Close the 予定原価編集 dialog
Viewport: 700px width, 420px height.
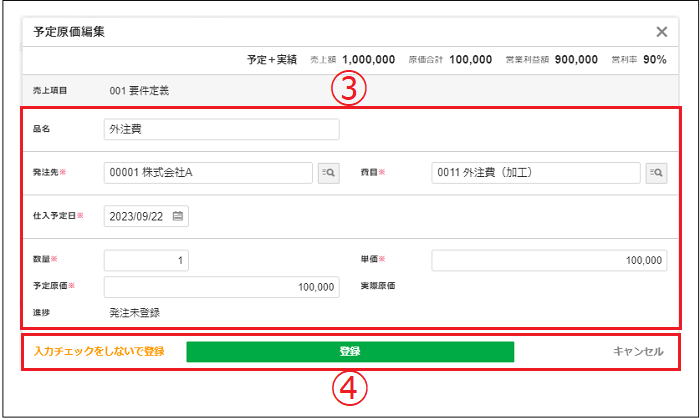(x=662, y=32)
